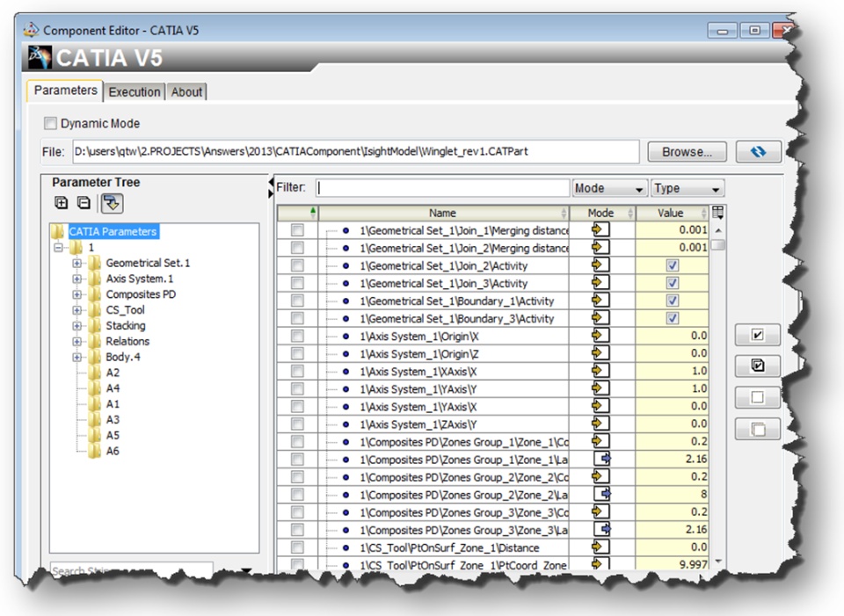Click mode icon for PtOnSurf_Zone_1\Distance row
The width and height of the screenshot is (844, 616).
pyautogui.click(x=600, y=547)
